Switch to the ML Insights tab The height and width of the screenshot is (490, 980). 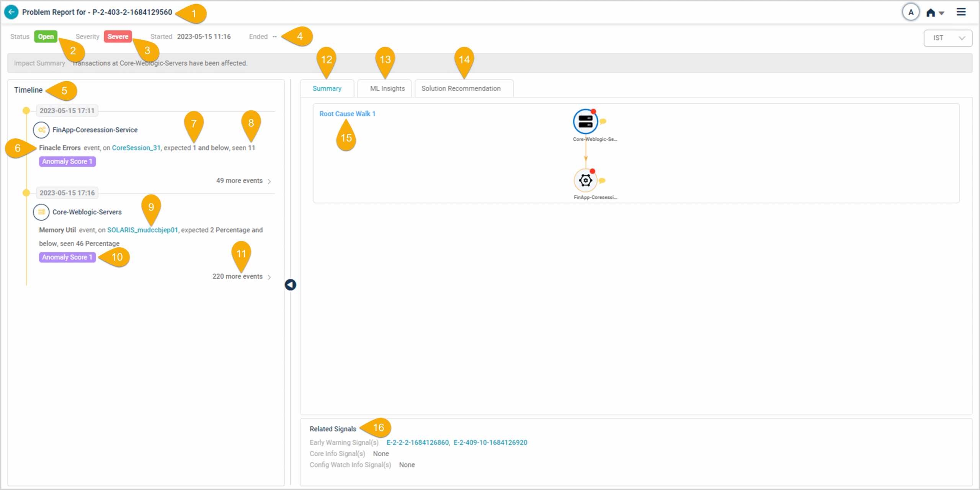[x=387, y=88]
